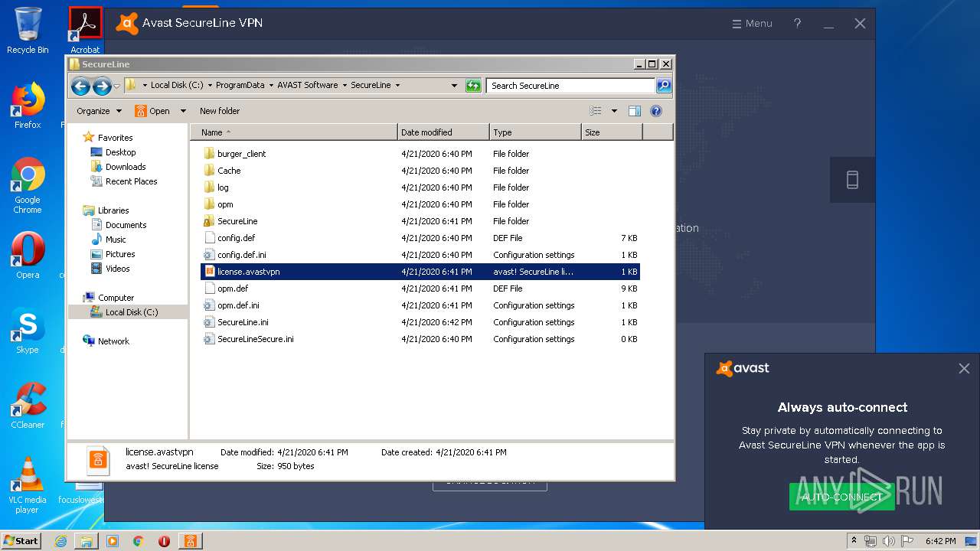Expand the Open button dropdown arrow
Screen dimensions: 980x551
click(183, 111)
